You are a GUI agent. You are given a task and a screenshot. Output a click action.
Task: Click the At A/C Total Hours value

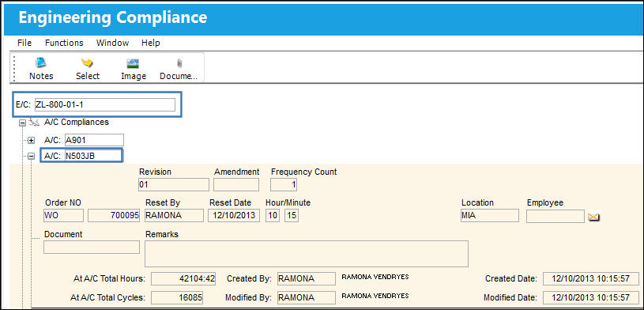click(183, 278)
